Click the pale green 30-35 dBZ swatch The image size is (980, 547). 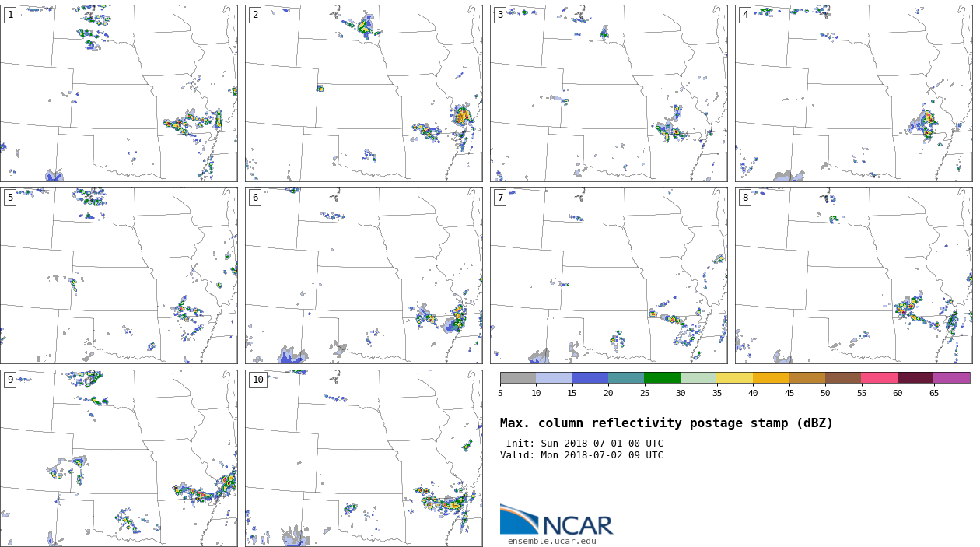[x=698, y=377]
